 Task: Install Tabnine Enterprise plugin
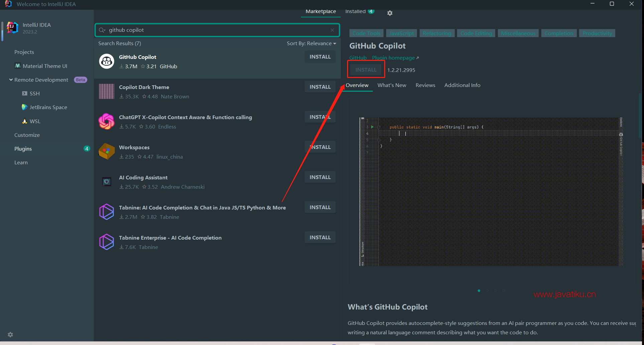(320, 238)
